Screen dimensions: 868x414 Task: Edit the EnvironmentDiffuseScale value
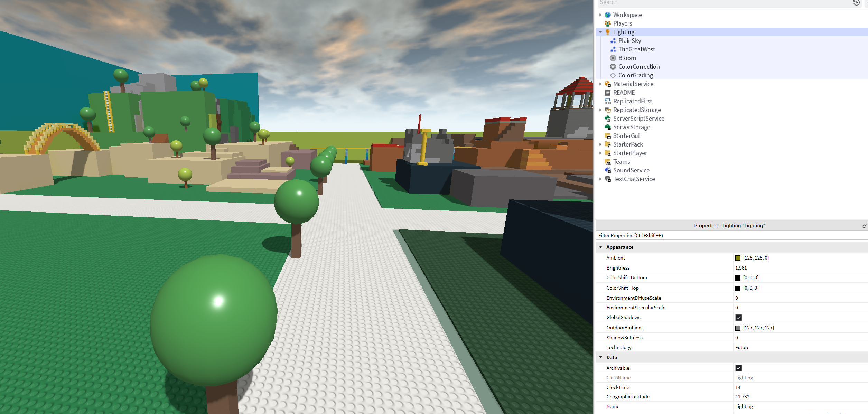click(x=801, y=298)
